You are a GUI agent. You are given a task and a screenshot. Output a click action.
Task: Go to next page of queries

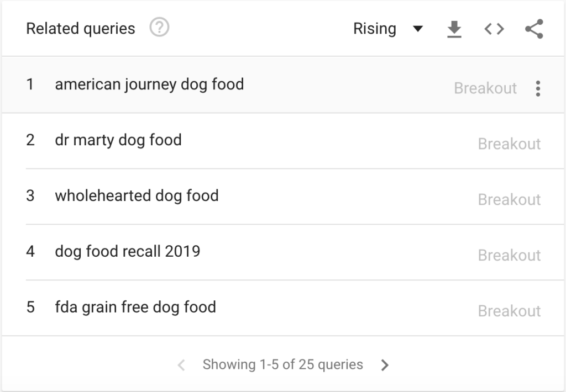click(x=385, y=365)
